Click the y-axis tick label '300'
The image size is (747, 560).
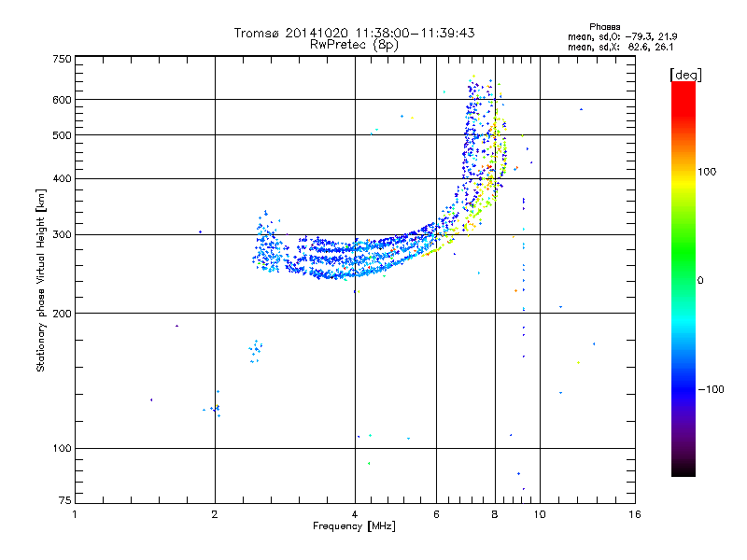(63, 235)
